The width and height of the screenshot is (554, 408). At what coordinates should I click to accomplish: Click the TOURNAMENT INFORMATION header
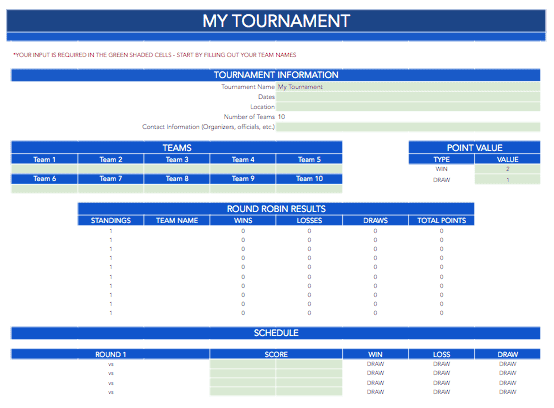[x=276, y=75]
